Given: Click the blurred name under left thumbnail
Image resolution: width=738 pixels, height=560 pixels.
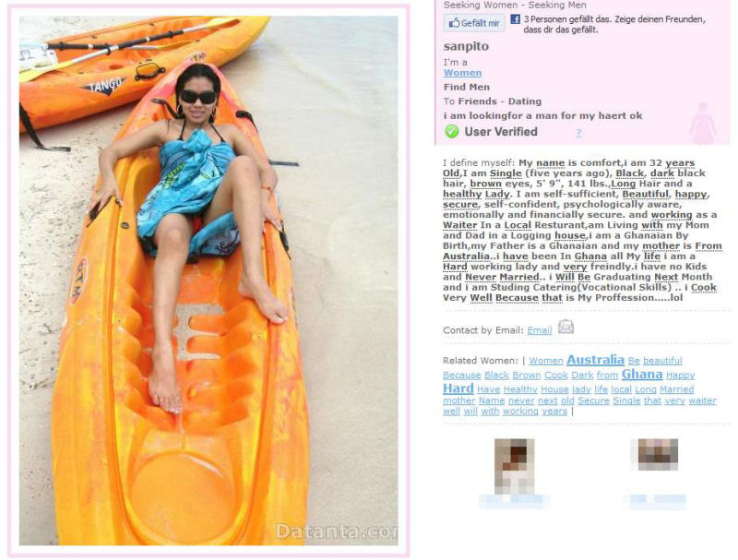Looking at the screenshot, I should [x=514, y=501].
